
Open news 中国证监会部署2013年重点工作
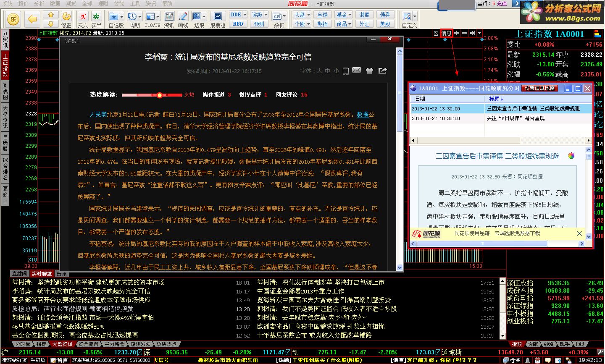(301, 291)
